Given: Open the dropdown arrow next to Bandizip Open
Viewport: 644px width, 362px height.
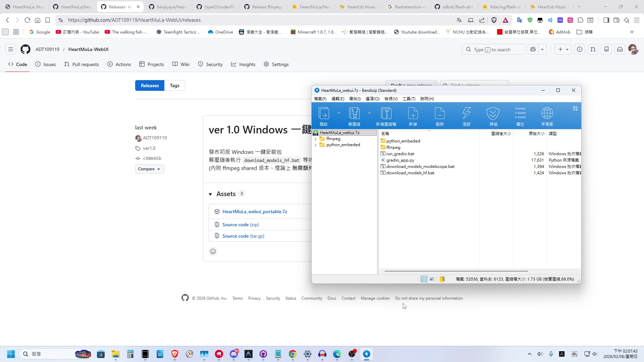Looking at the screenshot, I should click(339, 113).
